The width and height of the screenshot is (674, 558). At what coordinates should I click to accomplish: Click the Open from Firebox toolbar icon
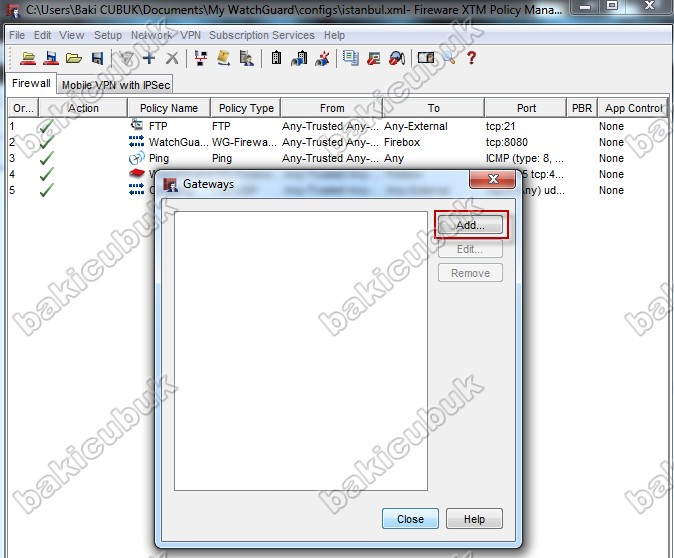click(28, 58)
